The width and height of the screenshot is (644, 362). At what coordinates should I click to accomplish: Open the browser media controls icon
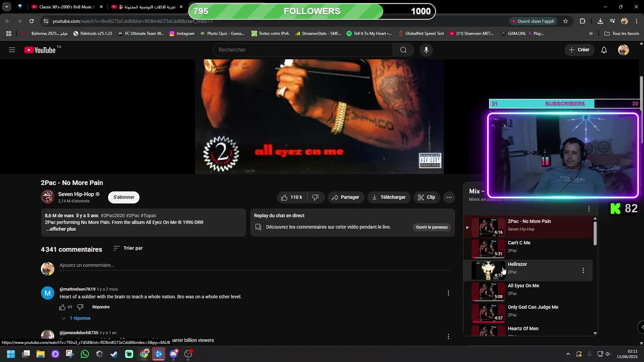point(612,21)
